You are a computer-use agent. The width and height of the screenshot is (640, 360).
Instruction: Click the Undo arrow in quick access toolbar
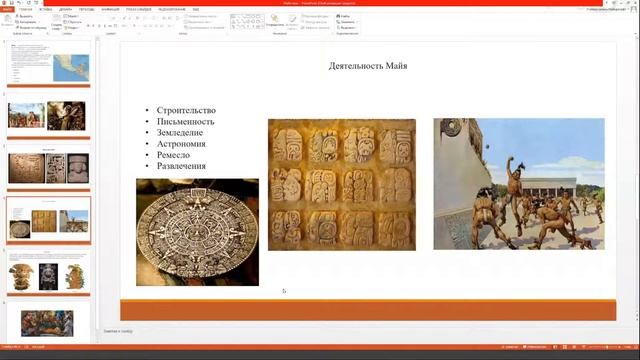(x=19, y=2)
